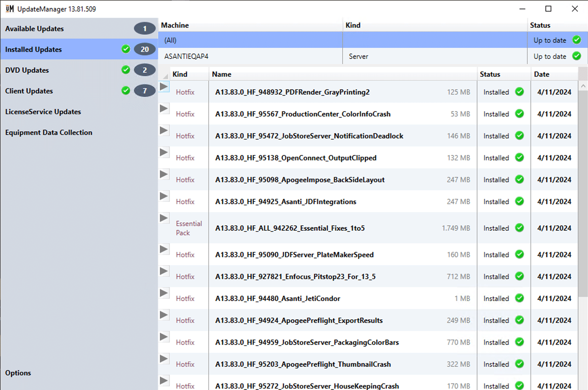Image resolution: width=588 pixels, height=390 pixels.
Task: Click scroll-up arrow of updates list scrollbar
Action: [x=583, y=86]
